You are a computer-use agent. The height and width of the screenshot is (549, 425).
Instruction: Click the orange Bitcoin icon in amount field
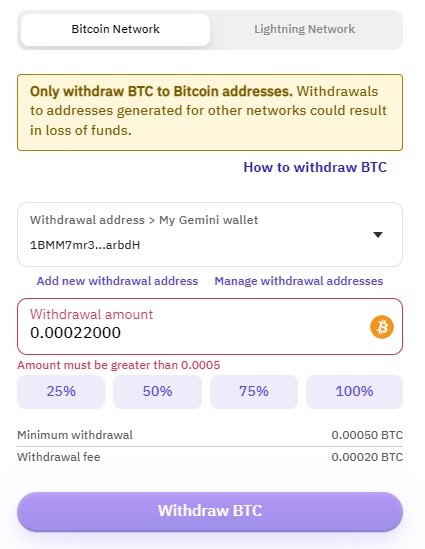[382, 327]
